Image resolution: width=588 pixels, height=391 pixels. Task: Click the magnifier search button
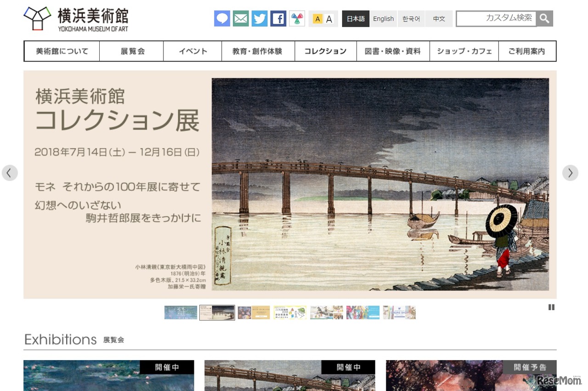[x=545, y=18]
